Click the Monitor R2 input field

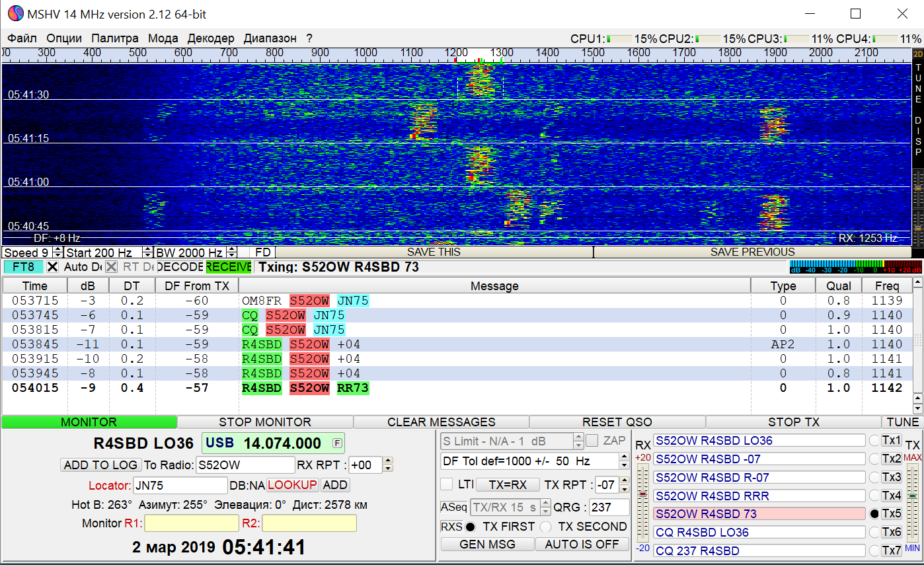(309, 523)
